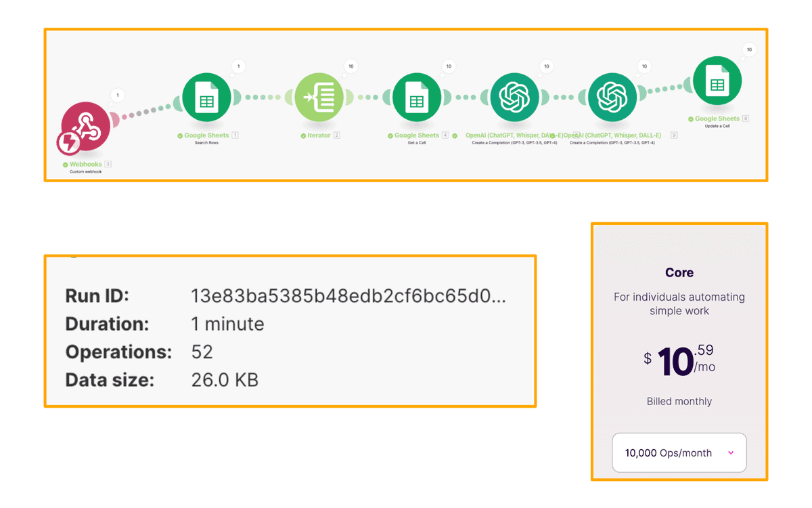Select the Google Sheets Search Rows module
The image size is (812, 508).
tap(206, 98)
